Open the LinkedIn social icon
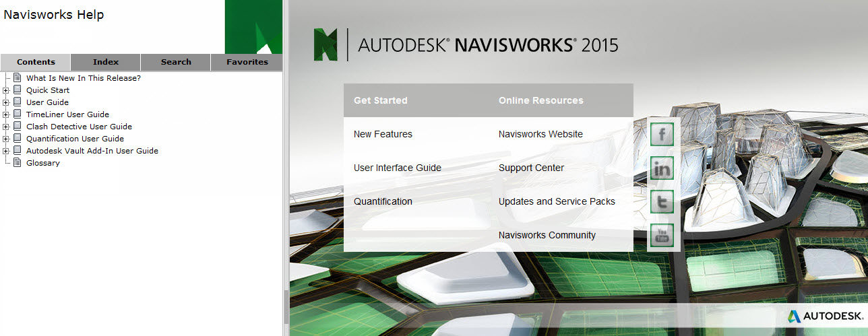868x336 pixels. (x=662, y=168)
